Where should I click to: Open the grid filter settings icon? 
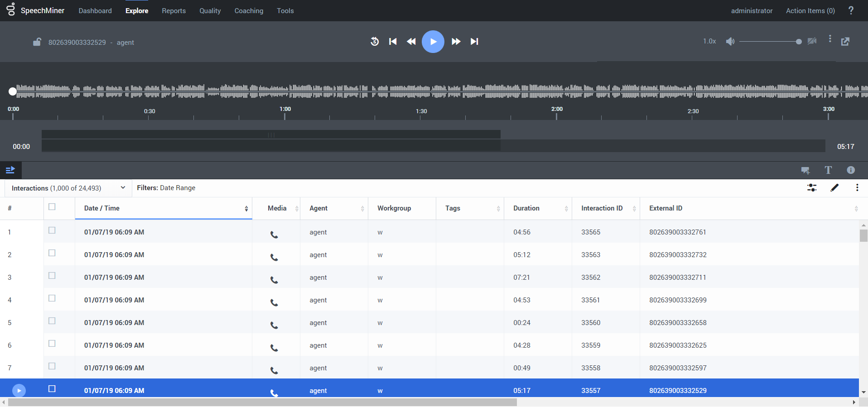pos(812,188)
